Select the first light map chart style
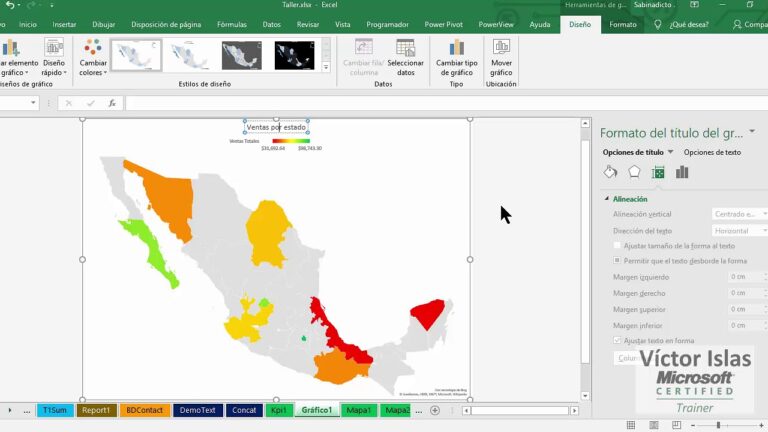The image size is (768, 432). tap(136, 55)
